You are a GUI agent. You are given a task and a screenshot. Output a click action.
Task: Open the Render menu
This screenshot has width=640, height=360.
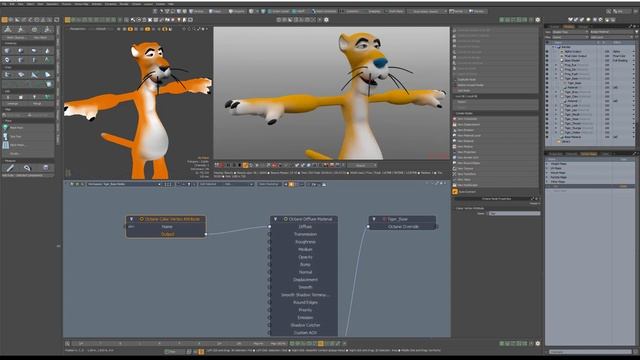coord(124,4)
